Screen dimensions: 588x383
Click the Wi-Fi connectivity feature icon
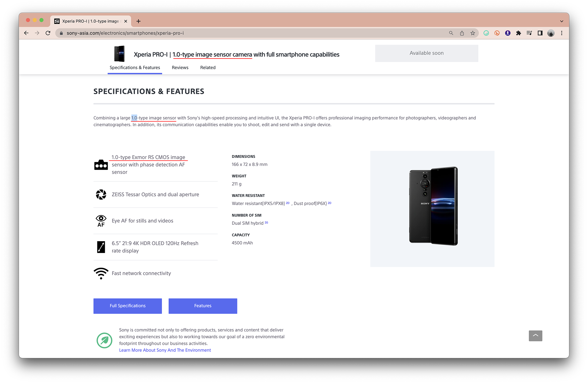click(101, 273)
